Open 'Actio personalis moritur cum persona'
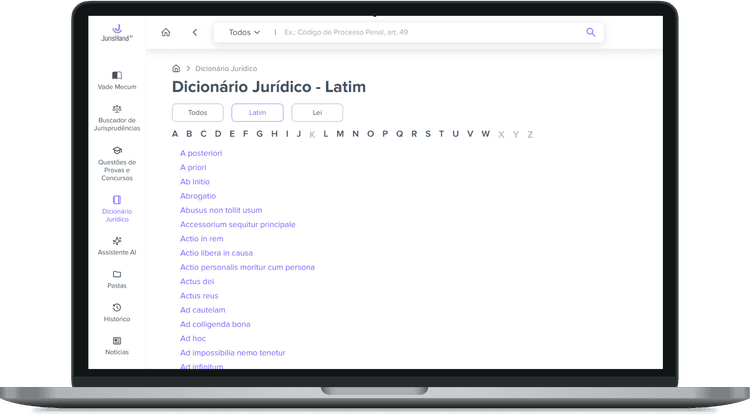This screenshot has height=416, width=750. pyautogui.click(x=247, y=267)
